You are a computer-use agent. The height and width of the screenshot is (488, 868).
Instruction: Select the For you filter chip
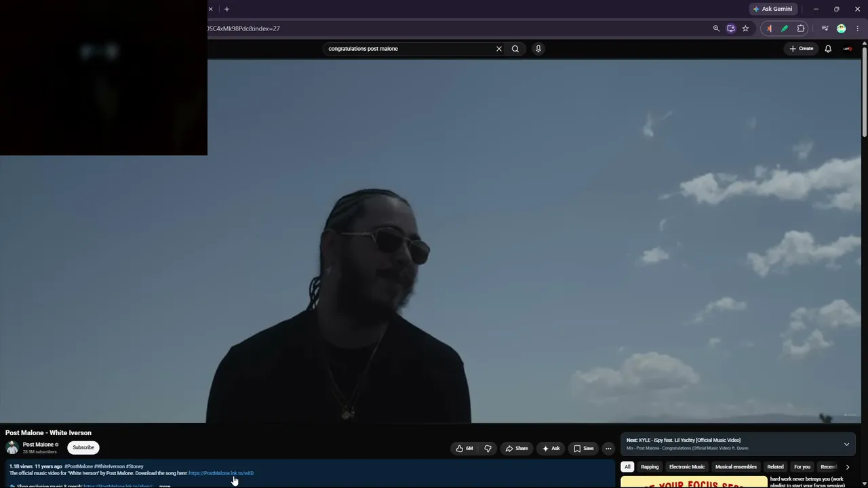(802, 467)
